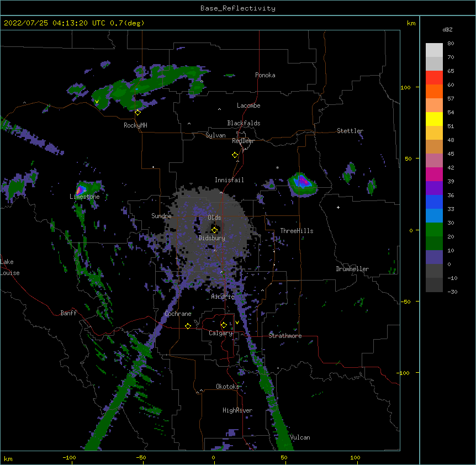The height and width of the screenshot is (465, 476).
Task: Click the RedDeer city label
Action: pyautogui.click(x=243, y=141)
